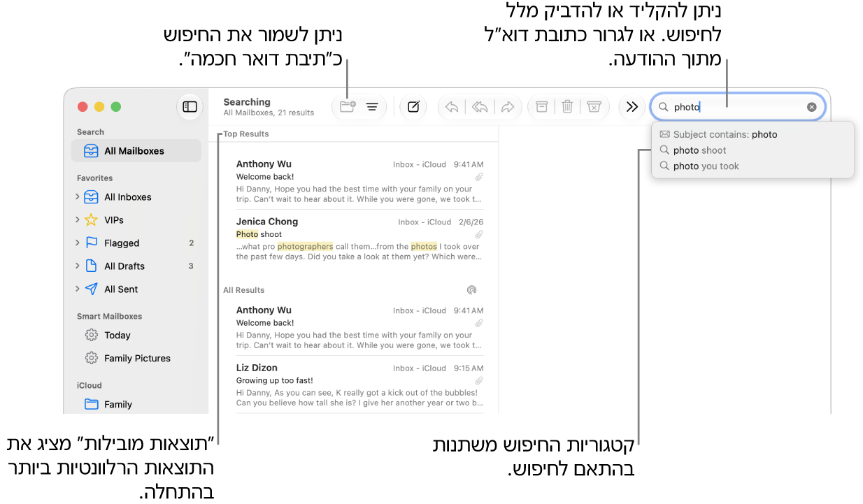
Task: Select All Mailboxes in sidebar
Action: coord(136,151)
